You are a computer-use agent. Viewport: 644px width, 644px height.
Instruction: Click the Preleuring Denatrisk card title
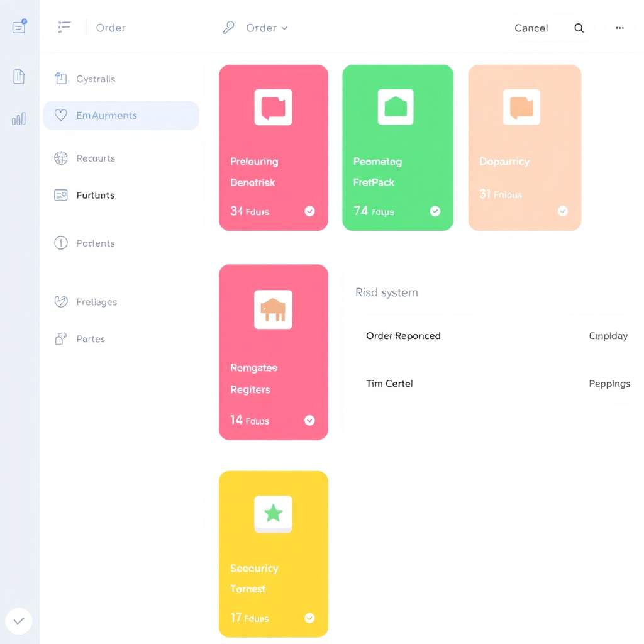[x=254, y=172]
